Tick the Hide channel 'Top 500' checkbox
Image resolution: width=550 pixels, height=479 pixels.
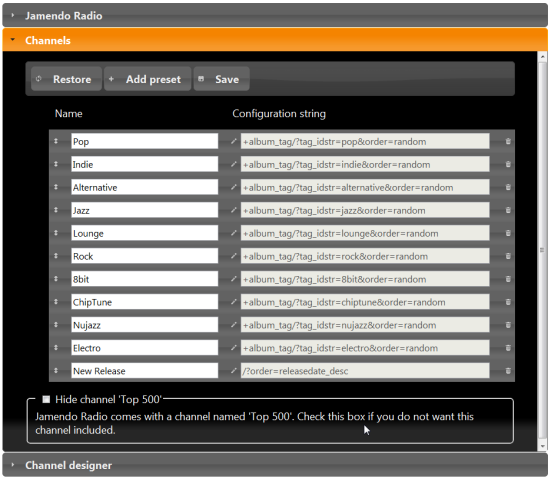(46, 399)
